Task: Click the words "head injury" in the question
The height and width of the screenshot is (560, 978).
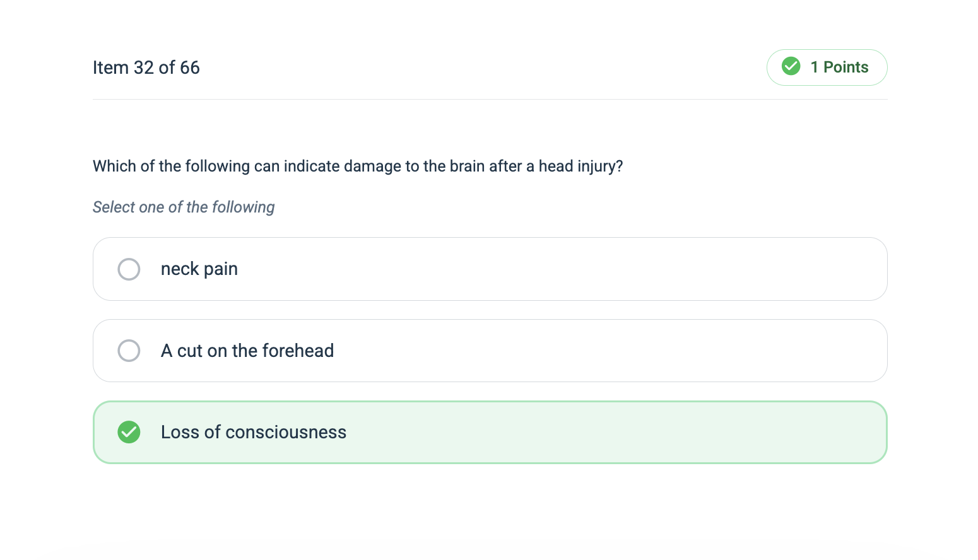Action: pyautogui.click(x=580, y=166)
